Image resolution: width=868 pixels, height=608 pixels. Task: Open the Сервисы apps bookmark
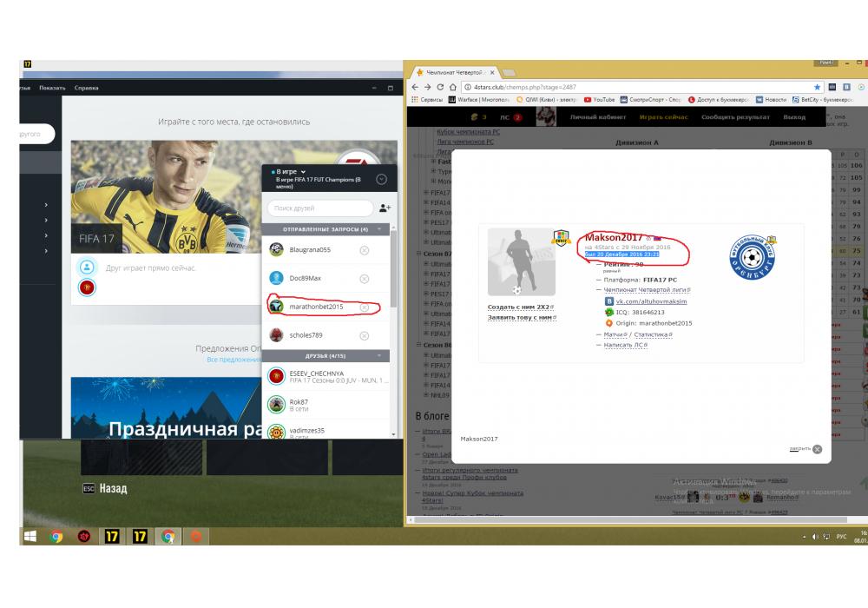click(427, 100)
